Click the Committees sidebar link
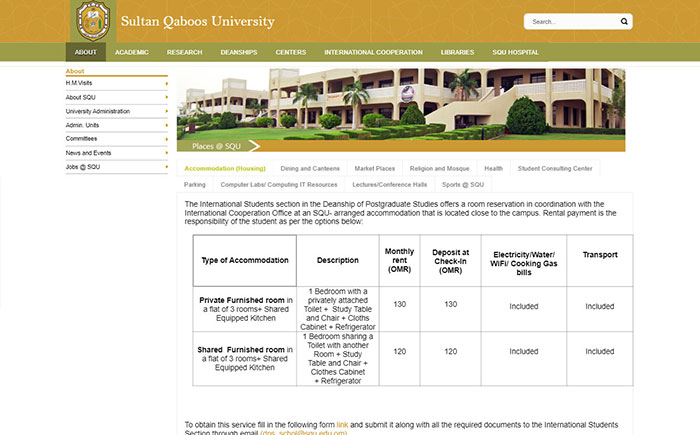Screen dimensions: 700x435 (81, 138)
